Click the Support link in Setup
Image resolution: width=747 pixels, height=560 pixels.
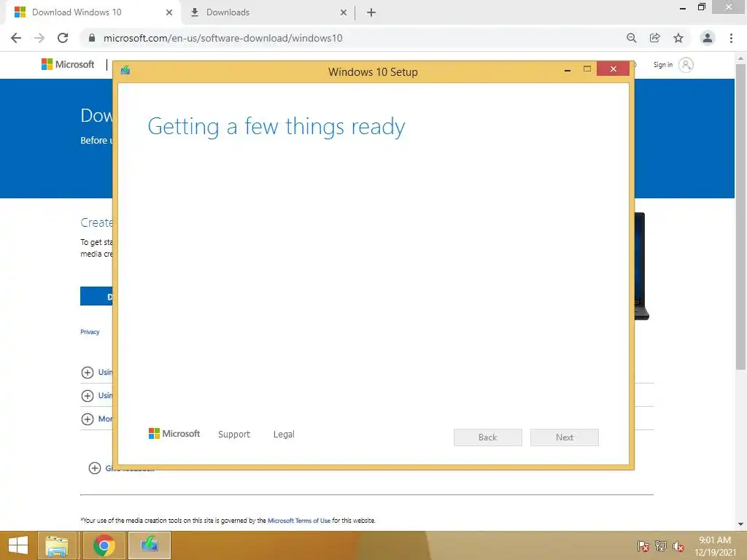click(x=234, y=435)
